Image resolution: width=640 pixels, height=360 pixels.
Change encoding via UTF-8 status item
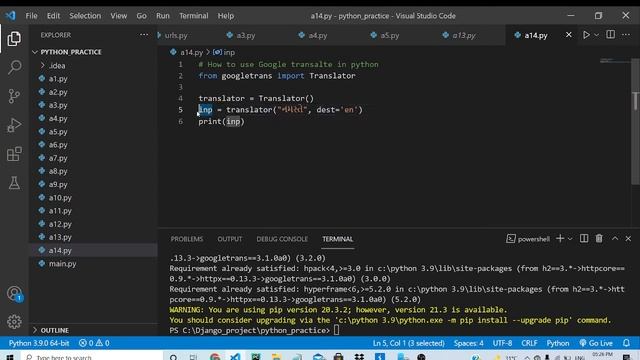pos(502,343)
